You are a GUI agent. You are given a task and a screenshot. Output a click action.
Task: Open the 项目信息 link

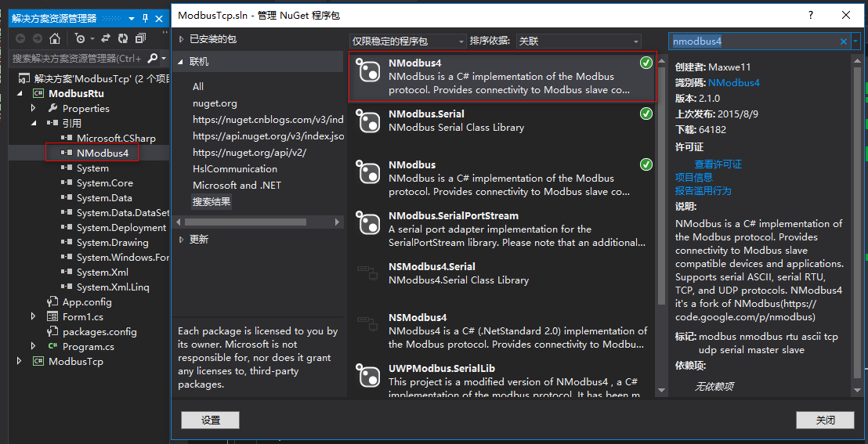pyautogui.click(x=693, y=178)
